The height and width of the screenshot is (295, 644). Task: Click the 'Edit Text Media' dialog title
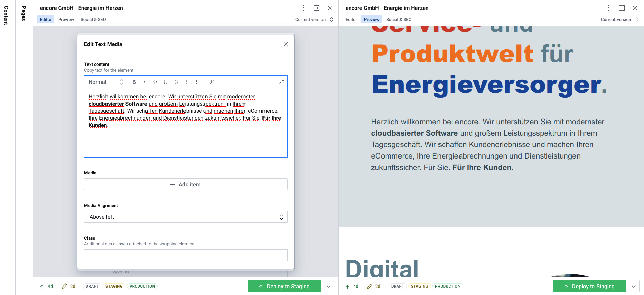click(103, 44)
